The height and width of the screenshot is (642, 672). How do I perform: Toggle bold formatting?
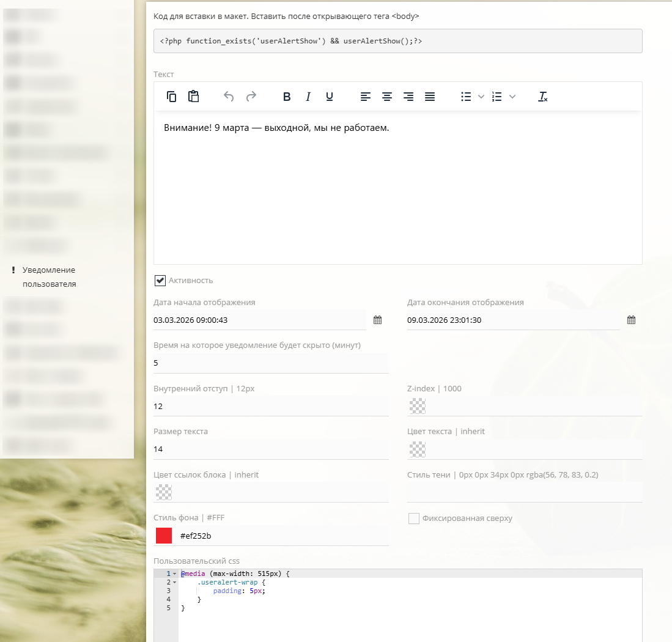coord(287,97)
